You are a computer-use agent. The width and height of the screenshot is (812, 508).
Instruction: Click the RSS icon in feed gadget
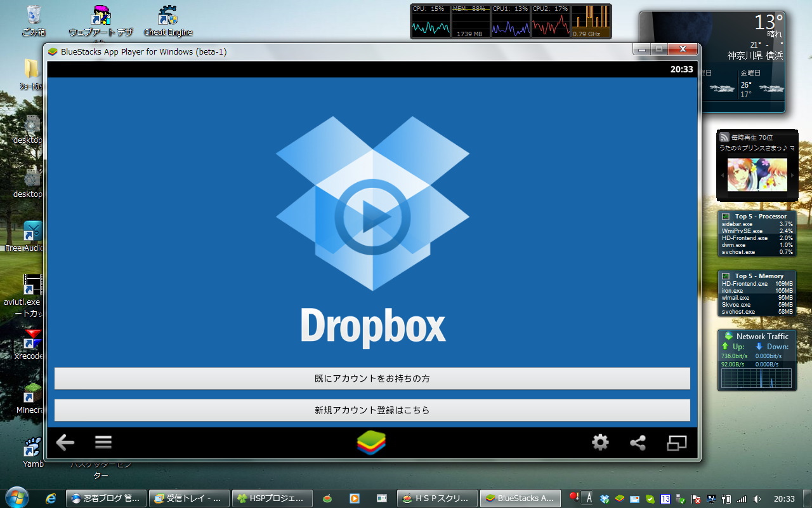pos(724,137)
